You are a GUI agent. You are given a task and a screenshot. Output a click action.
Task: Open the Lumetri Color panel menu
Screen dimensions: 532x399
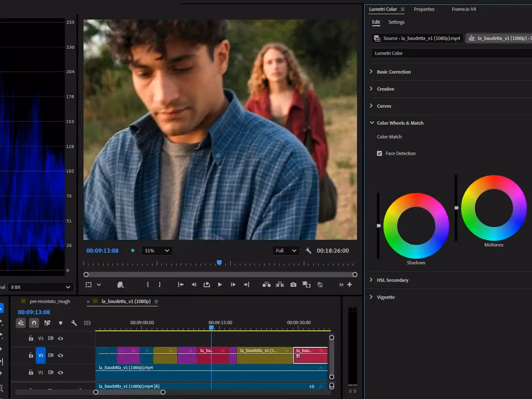tap(402, 9)
